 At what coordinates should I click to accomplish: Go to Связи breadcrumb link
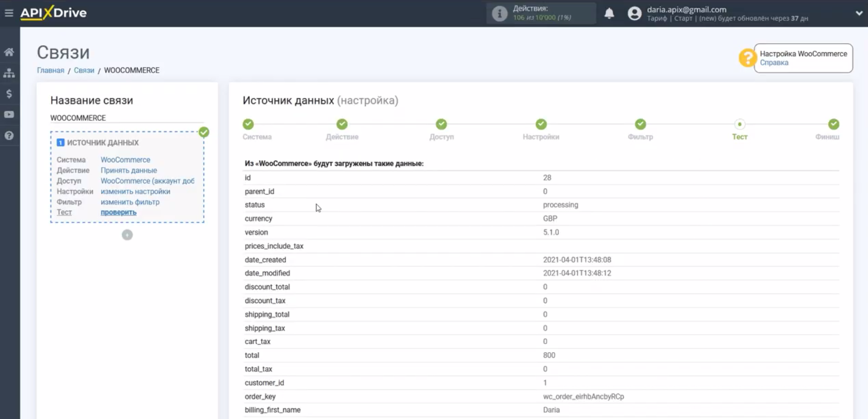click(x=84, y=70)
